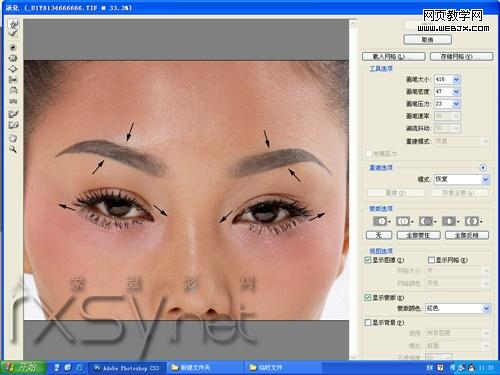Switch to Adobe Photoshop CS3 taskbar item

[127, 368]
